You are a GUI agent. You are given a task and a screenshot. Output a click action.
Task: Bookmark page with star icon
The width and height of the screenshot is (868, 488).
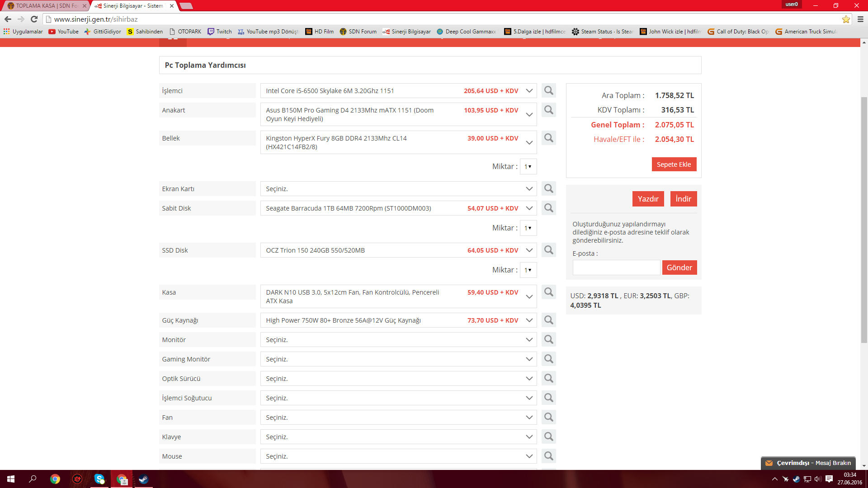coord(846,19)
